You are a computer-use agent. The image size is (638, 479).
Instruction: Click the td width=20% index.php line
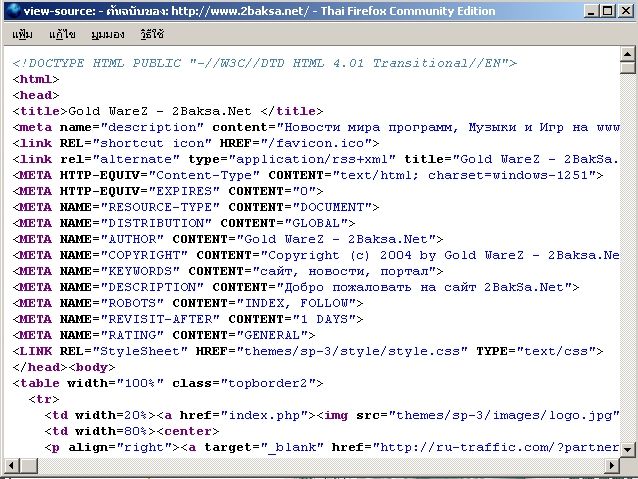click(332, 415)
